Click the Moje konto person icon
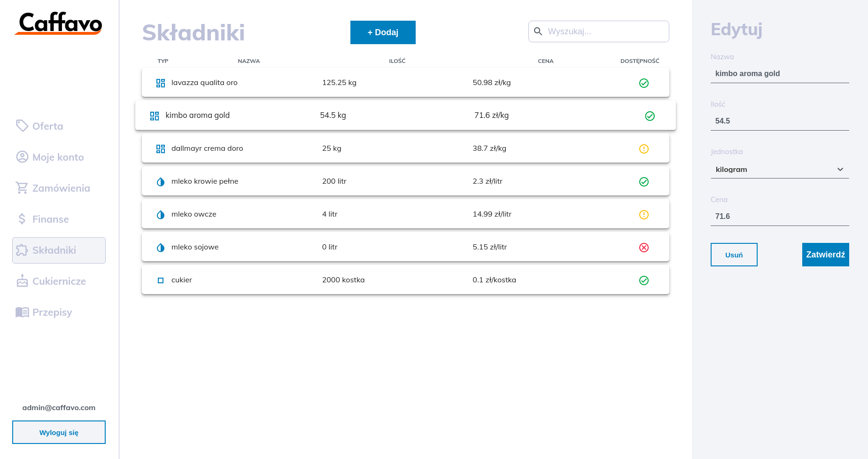The height and width of the screenshot is (459, 868). coord(22,156)
